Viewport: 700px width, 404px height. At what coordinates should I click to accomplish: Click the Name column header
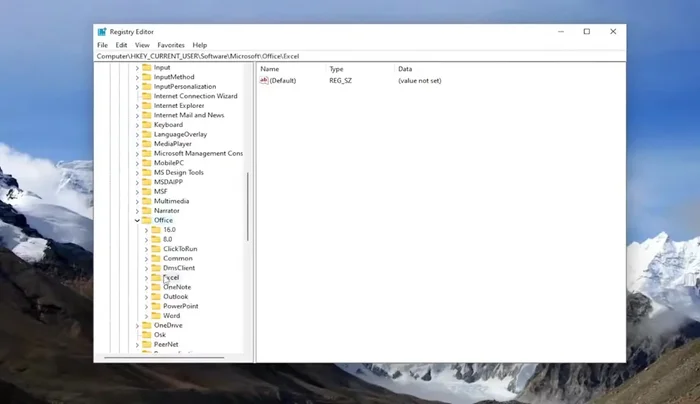tap(270, 68)
